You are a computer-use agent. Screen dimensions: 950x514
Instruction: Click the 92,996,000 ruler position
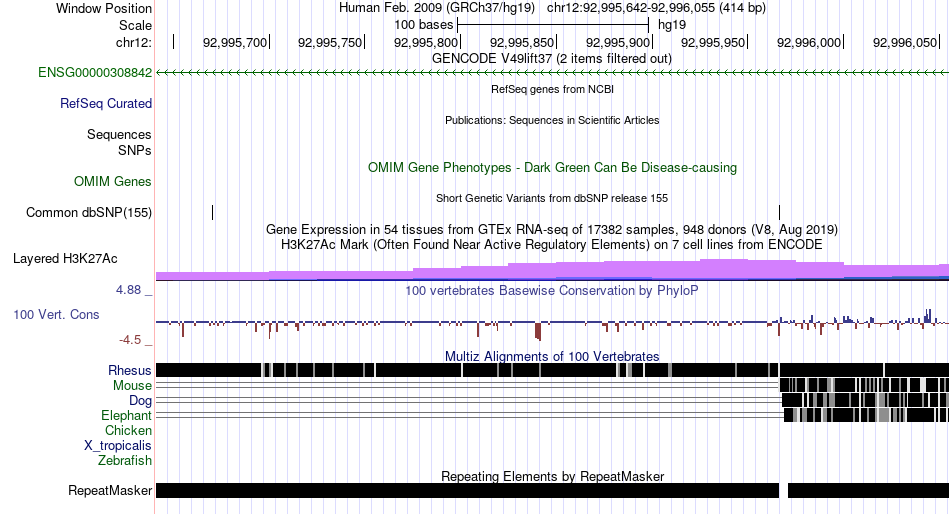pos(809,42)
